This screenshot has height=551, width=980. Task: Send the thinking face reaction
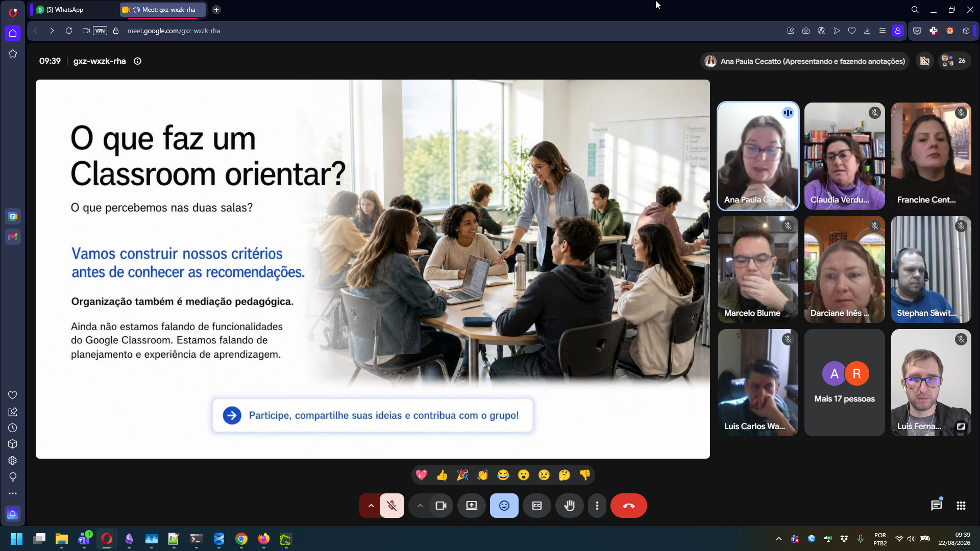pyautogui.click(x=565, y=475)
